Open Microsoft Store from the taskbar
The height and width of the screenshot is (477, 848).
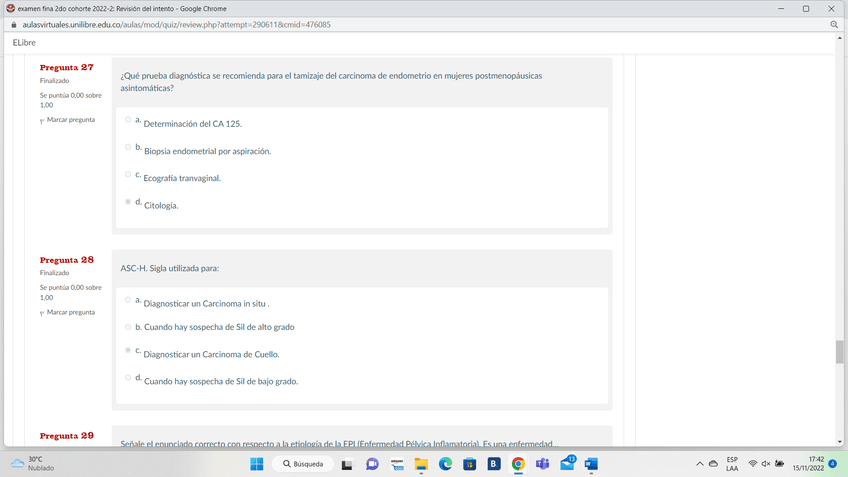click(x=469, y=464)
